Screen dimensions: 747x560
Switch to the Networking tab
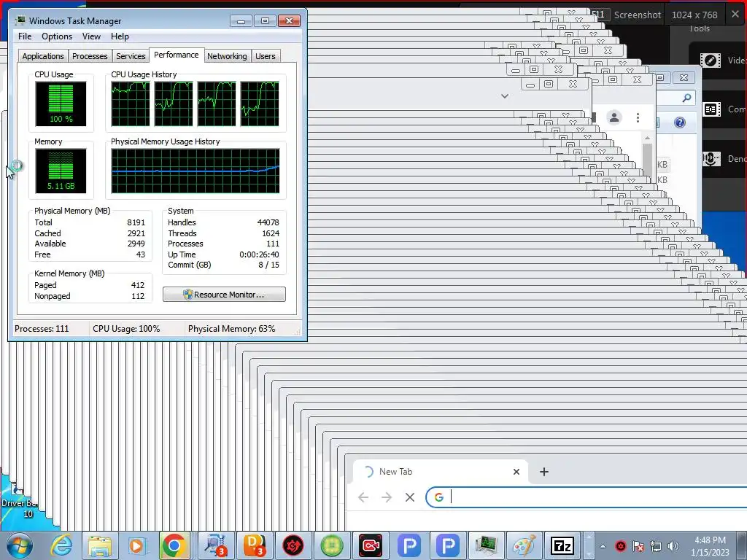(227, 56)
